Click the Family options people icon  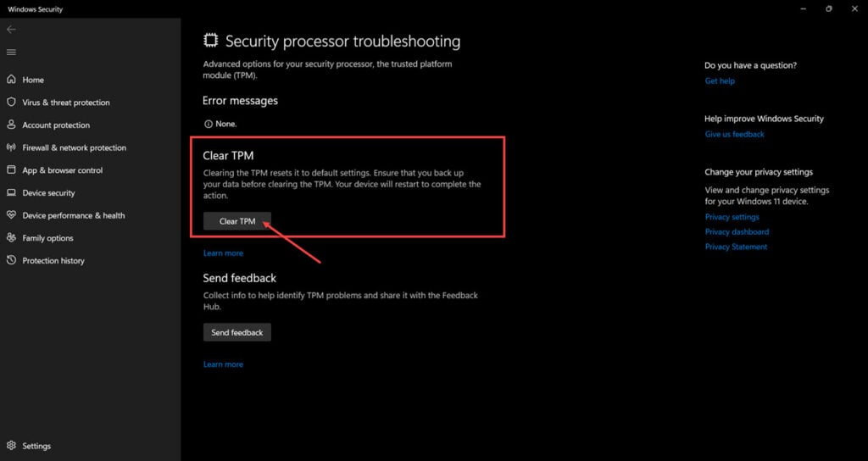coord(11,238)
